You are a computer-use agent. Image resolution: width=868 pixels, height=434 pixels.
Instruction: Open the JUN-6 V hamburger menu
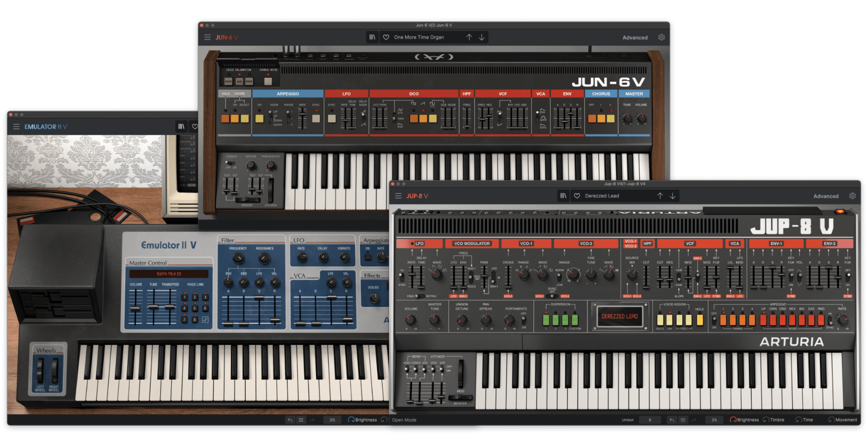coord(207,37)
